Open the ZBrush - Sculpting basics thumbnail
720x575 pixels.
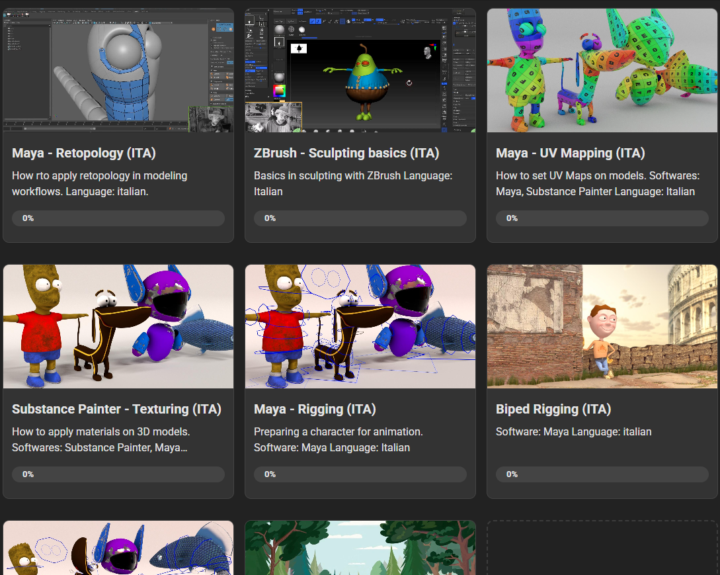[360, 70]
